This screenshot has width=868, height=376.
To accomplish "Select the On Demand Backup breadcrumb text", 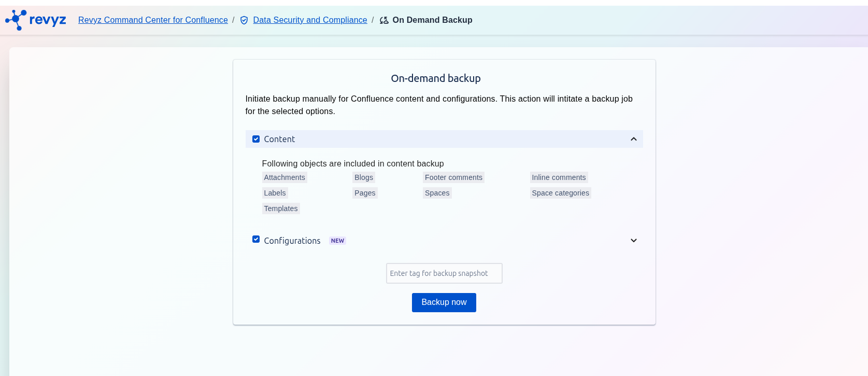I will coord(432,20).
